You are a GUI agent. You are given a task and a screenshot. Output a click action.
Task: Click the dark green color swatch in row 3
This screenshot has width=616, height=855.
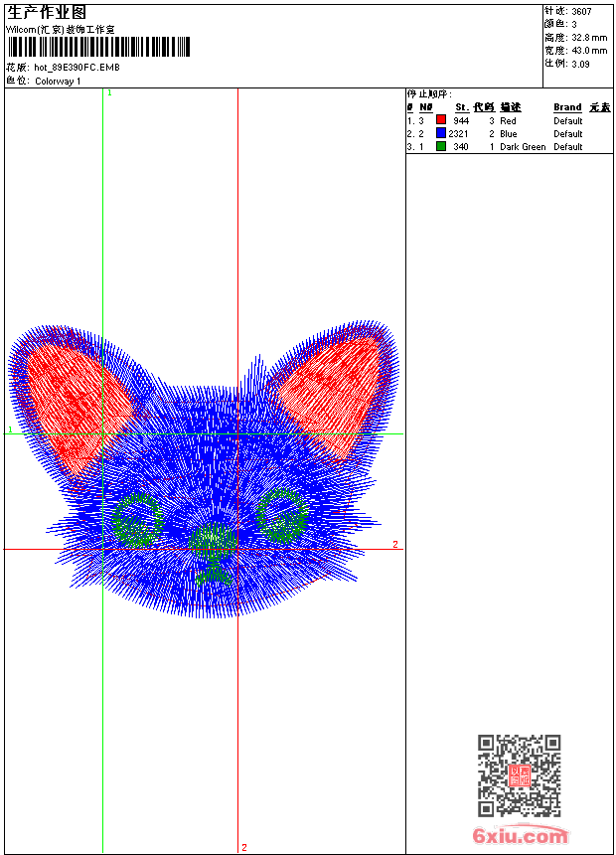click(x=441, y=146)
